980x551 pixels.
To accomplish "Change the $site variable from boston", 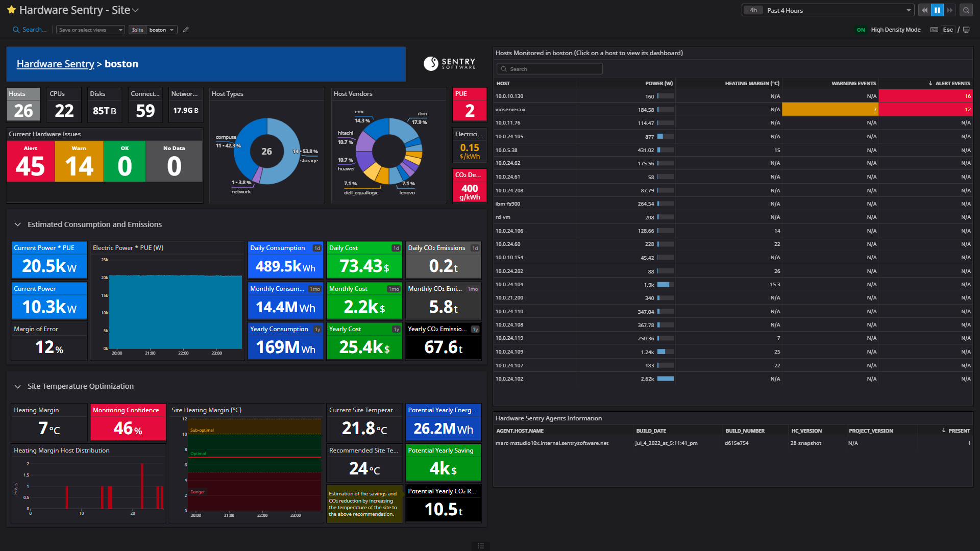I will (x=161, y=30).
